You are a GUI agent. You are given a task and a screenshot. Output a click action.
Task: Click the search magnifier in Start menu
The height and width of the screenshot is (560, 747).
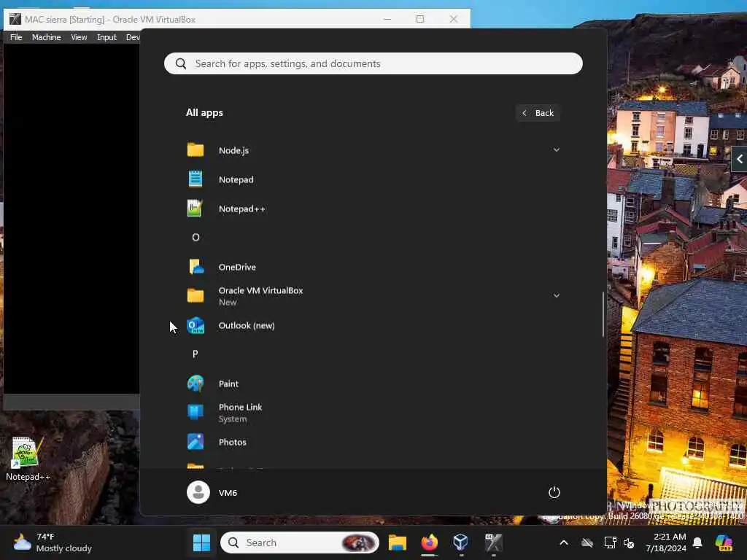[181, 63]
